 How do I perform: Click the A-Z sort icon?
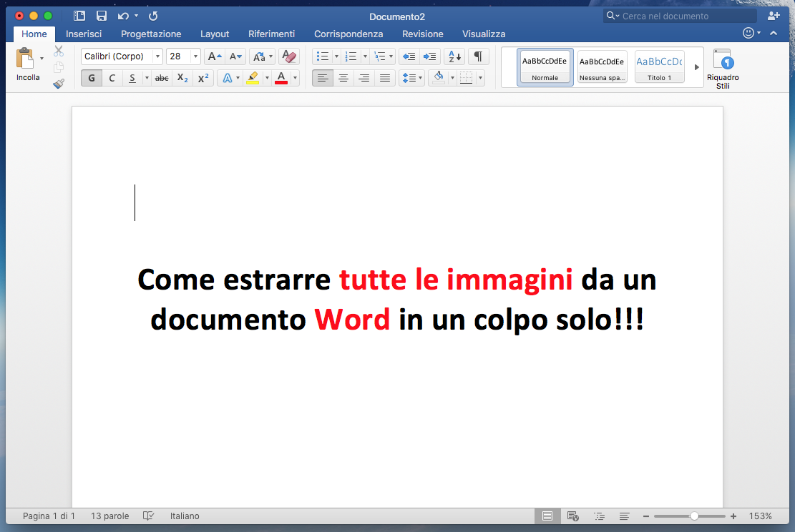454,56
